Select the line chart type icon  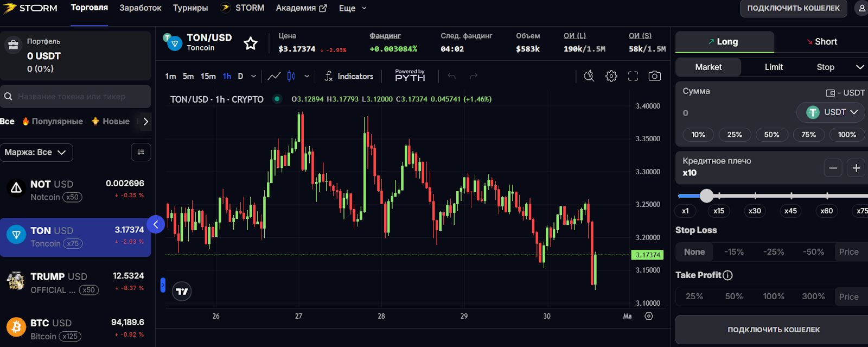274,76
